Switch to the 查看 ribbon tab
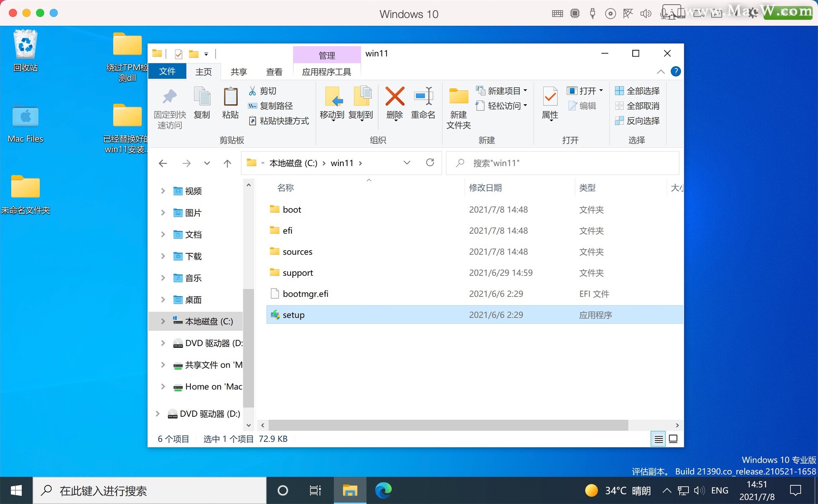 pos(274,72)
